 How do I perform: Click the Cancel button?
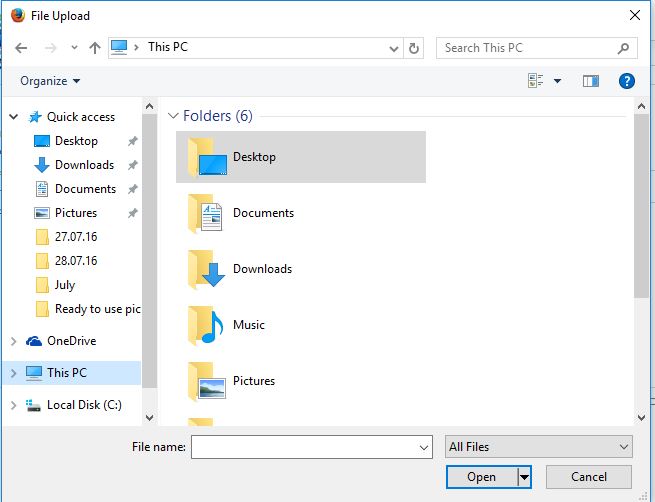(588, 477)
